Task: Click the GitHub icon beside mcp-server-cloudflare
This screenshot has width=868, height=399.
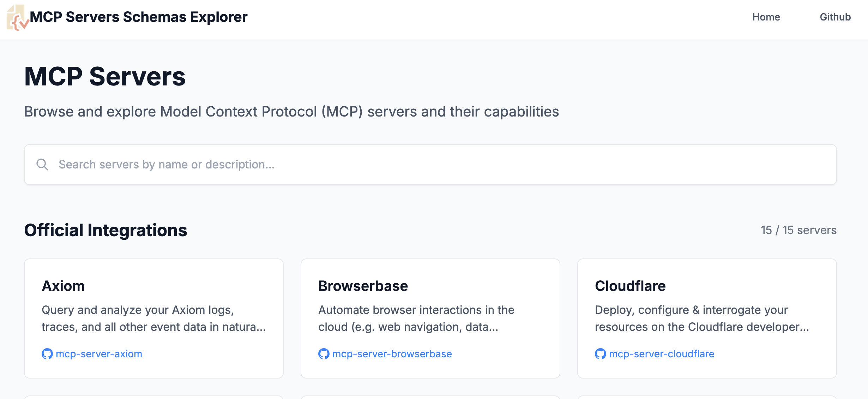Action: click(601, 354)
